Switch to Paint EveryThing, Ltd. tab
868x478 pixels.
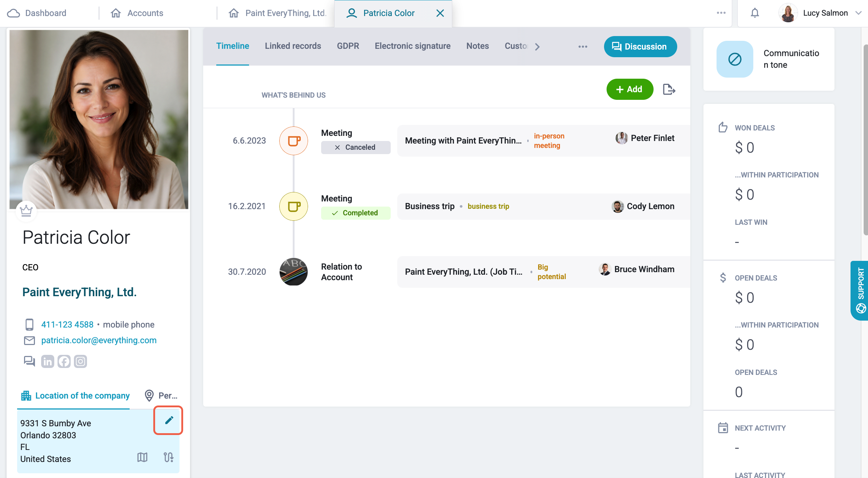(x=277, y=13)
